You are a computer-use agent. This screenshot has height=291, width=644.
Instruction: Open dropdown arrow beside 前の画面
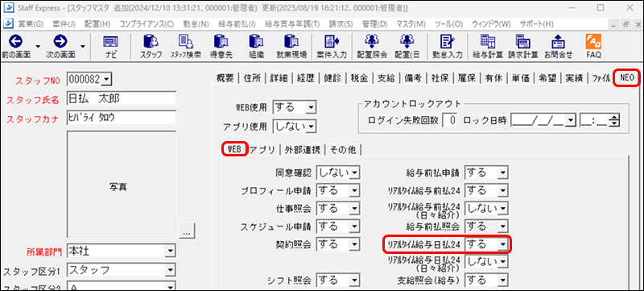click(x=39, y=46)
